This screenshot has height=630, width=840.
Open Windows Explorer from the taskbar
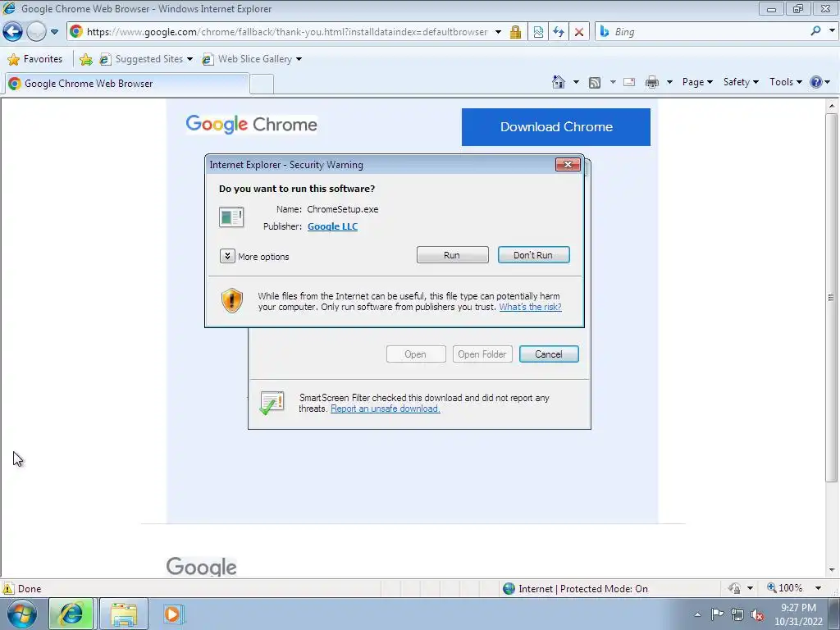[x=123, y=614]
